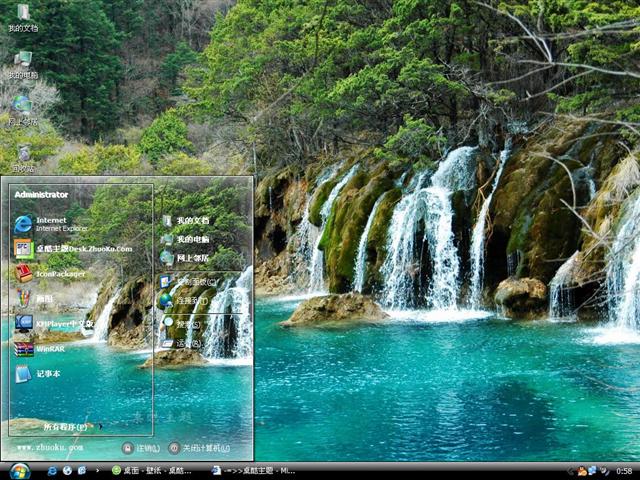Open 画图 Paint from the Start menu
This screenshot has height=480, width=640.
coord(33,299)
